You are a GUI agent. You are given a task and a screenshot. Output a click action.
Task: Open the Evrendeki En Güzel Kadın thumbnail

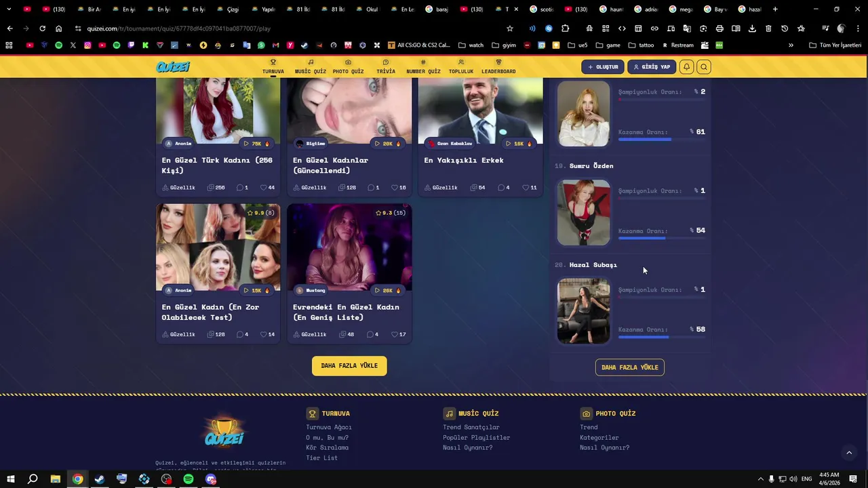click(349, 247)
